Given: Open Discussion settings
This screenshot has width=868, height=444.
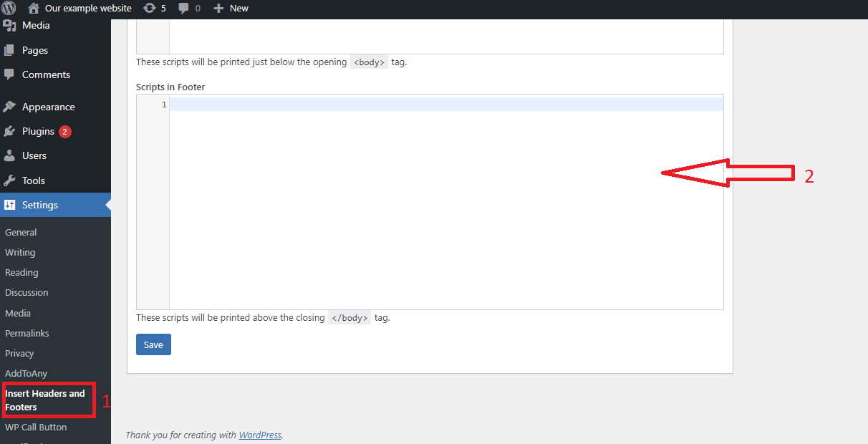Looking at the screenshot, I should coord(26,292).
